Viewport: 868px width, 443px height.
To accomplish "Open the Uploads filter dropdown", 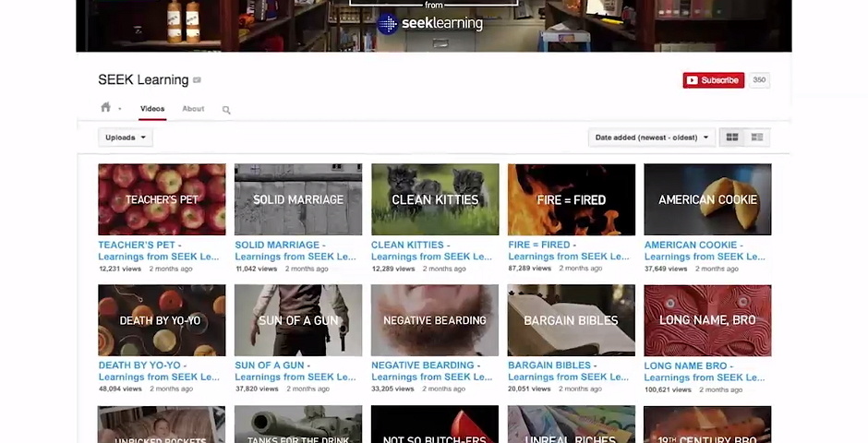I will [x=126, y=138].
